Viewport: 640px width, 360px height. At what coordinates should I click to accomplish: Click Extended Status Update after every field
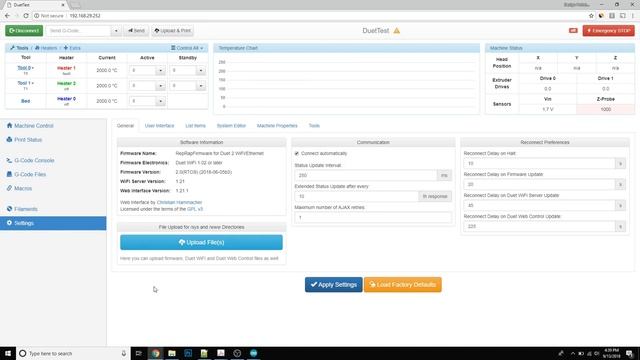[356, 196]
